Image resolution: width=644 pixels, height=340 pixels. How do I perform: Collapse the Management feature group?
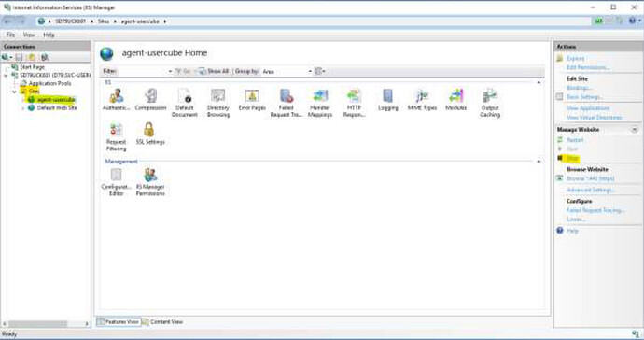click(539, 162)
